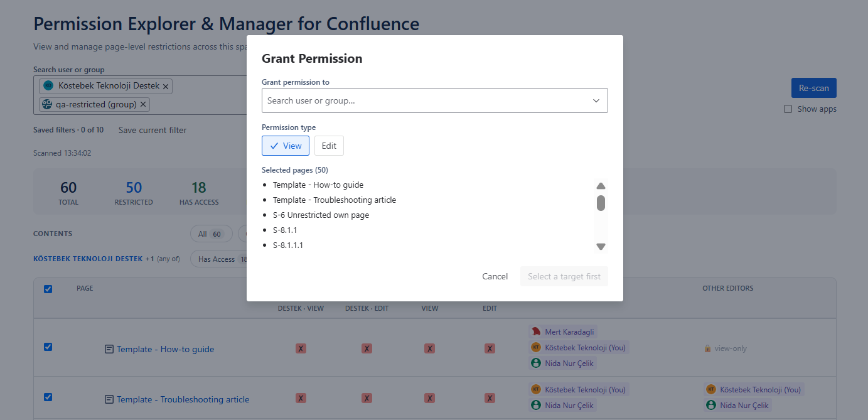Click the All 60 filter pill
This screenshot has height=420, width=868.
tap(211, 234)
